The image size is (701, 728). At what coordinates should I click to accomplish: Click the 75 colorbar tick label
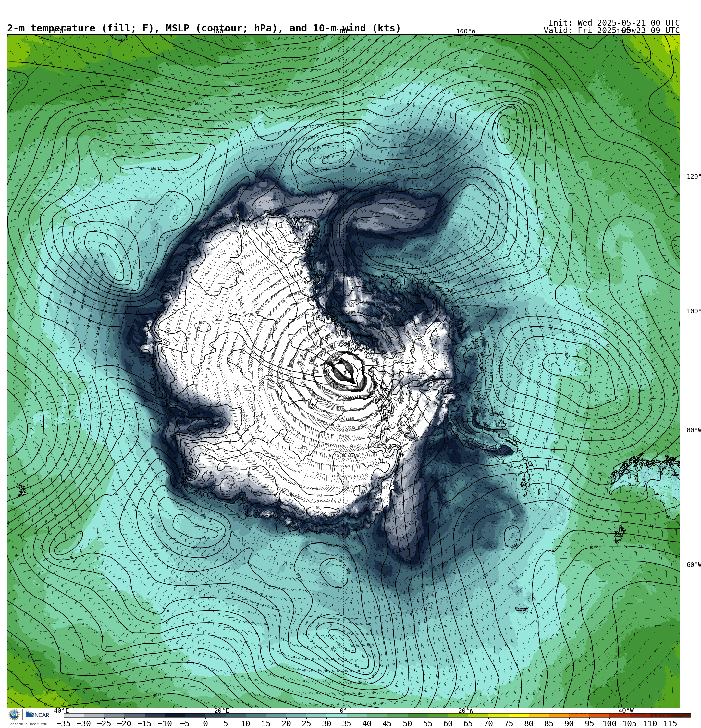(508, 723)
